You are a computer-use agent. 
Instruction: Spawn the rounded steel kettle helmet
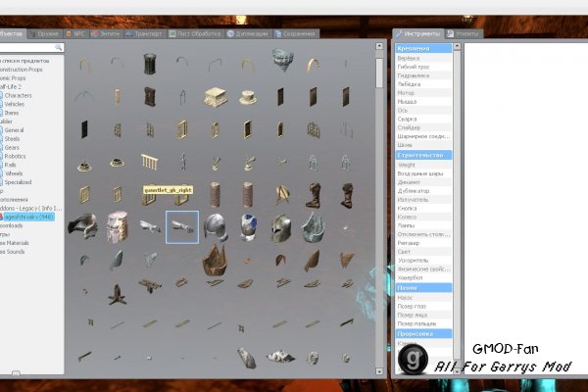pos(216,227)
